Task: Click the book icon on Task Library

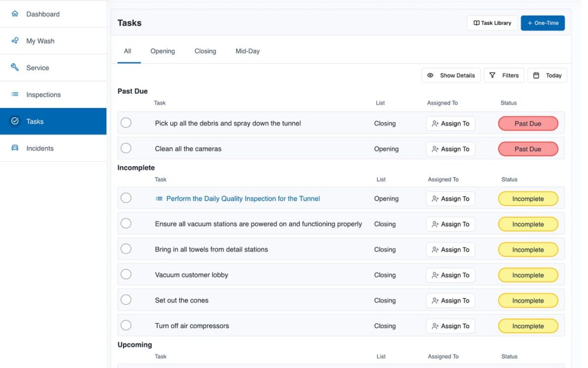Action: tap(476, 23)
